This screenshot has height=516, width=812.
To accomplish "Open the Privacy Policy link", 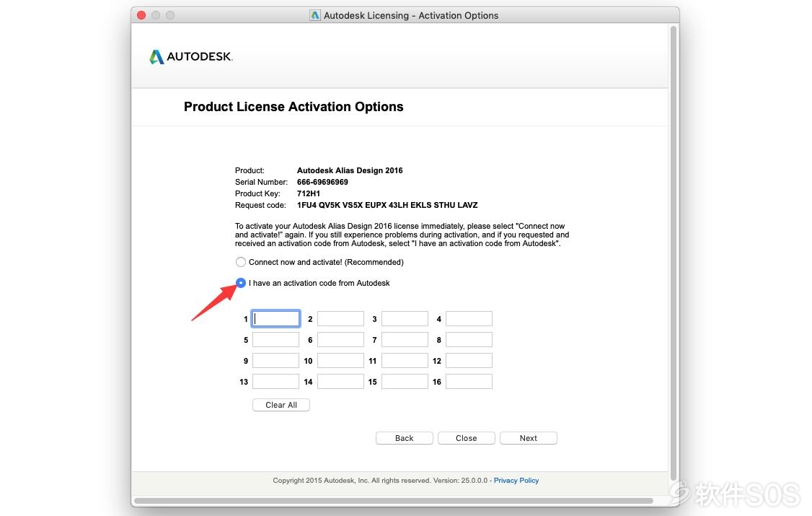I will [516, 481].
